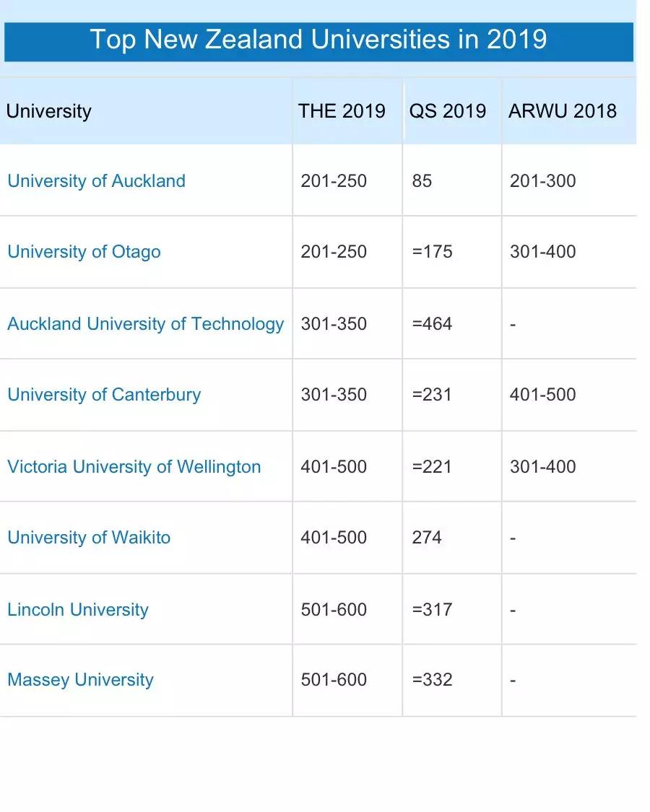Click the 401-500 ARWU cell for Canterbury
The image size is (650, 812).
[542, 395]
